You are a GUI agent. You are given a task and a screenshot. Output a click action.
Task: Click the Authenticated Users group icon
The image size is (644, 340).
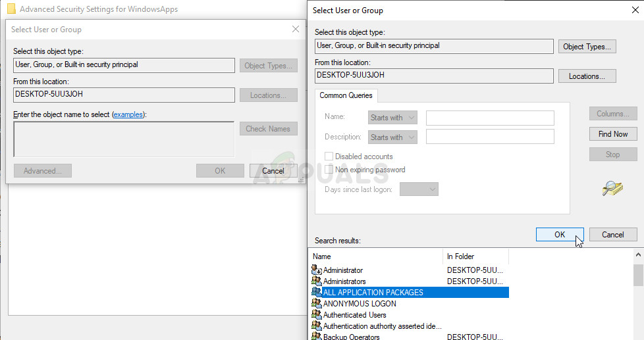point(316,314)
